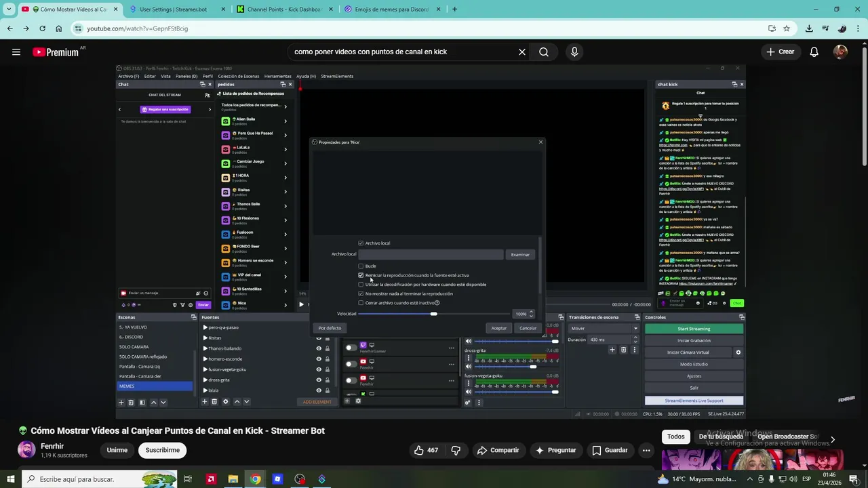868x488 pixels.
Task: Bookmark this page with the star icon
Action: 787,28
